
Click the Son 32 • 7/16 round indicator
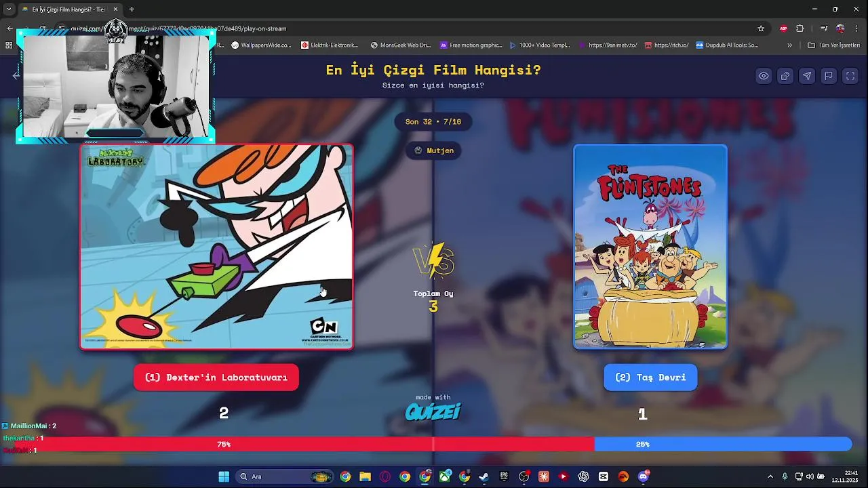(x=433, y=122)
